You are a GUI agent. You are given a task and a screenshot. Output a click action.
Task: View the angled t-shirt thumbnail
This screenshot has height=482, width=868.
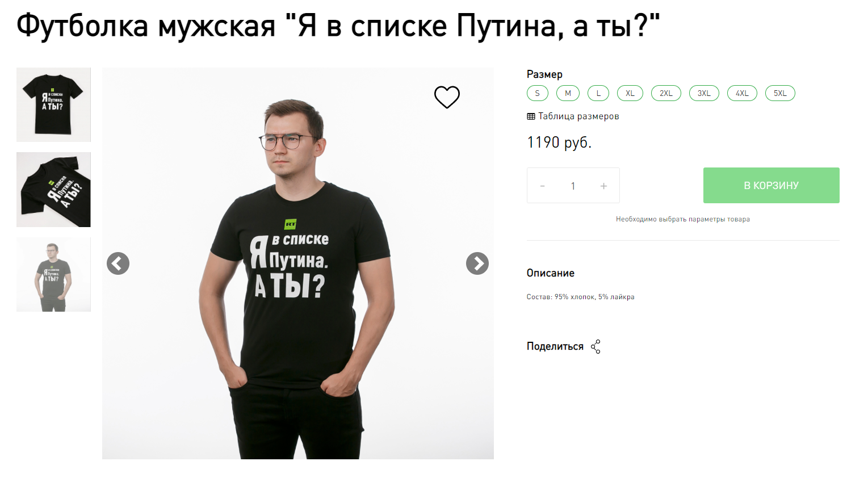(x=53, y=190)
